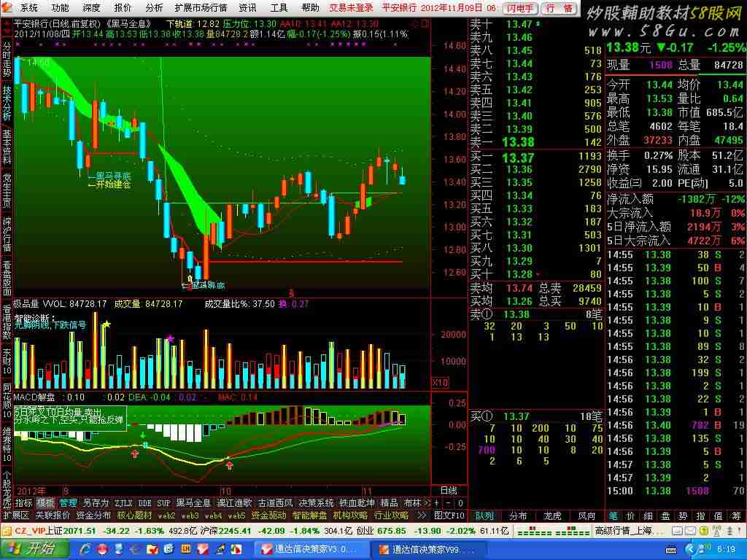747x560 pixels.
Task: Open the 资金驱动 tab
Action: tap(268, 516)
